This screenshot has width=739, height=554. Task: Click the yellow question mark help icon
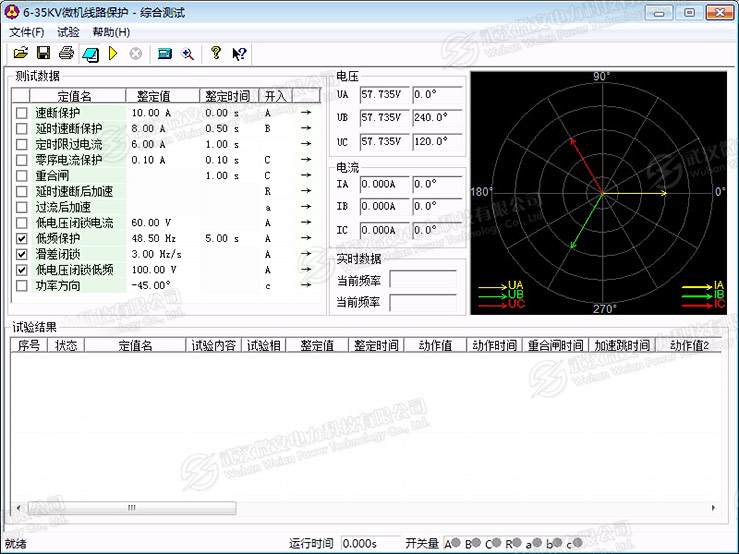tap(215, 53)
